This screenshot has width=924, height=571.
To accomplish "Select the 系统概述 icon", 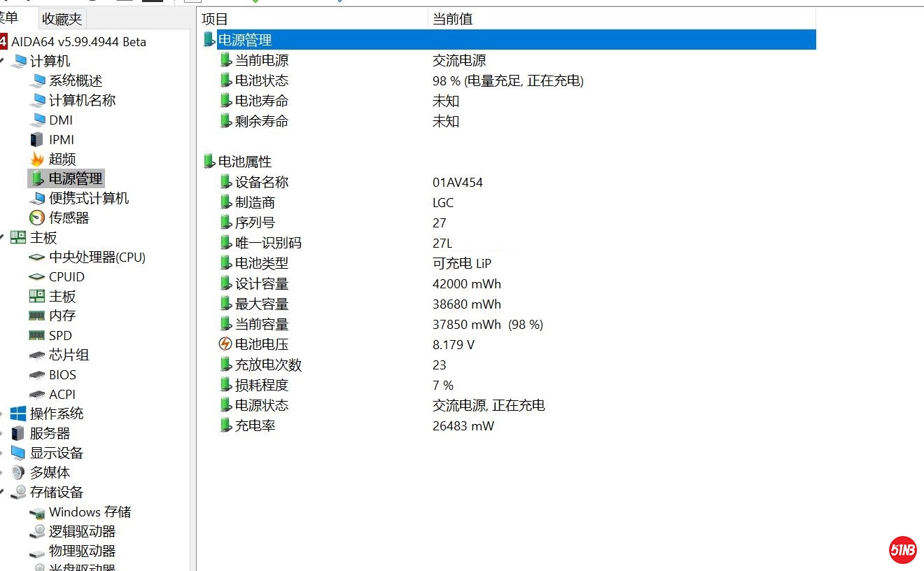I will (x=38, y=80).
